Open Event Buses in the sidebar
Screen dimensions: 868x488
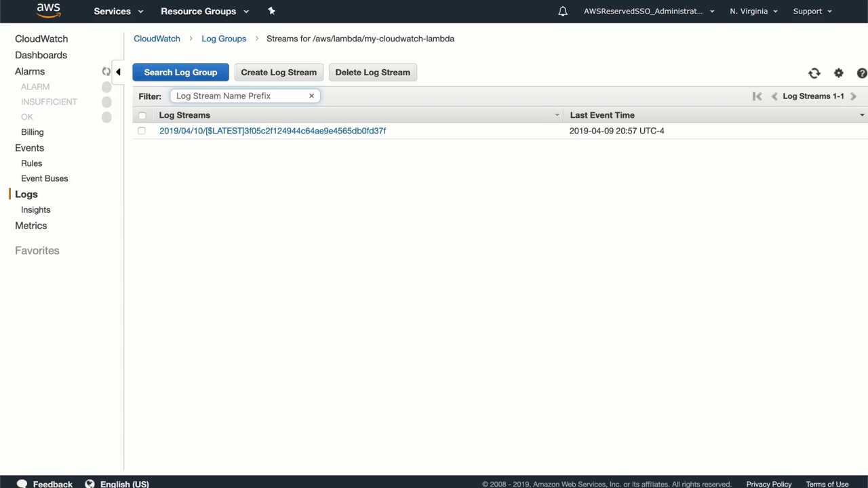click(x=44, y=178)
